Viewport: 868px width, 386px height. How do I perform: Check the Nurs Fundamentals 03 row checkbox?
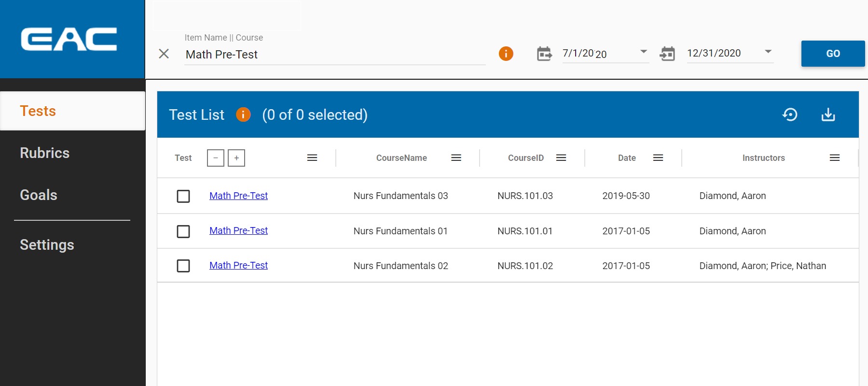(x=183, y=196)
